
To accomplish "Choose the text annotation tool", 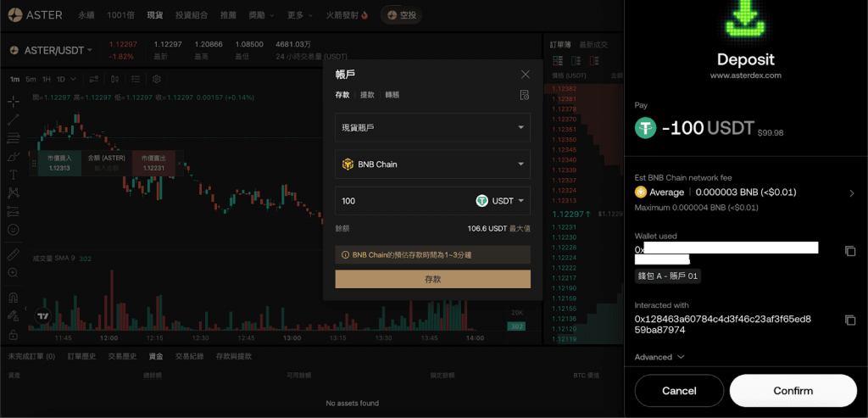I will coord(14,174).
